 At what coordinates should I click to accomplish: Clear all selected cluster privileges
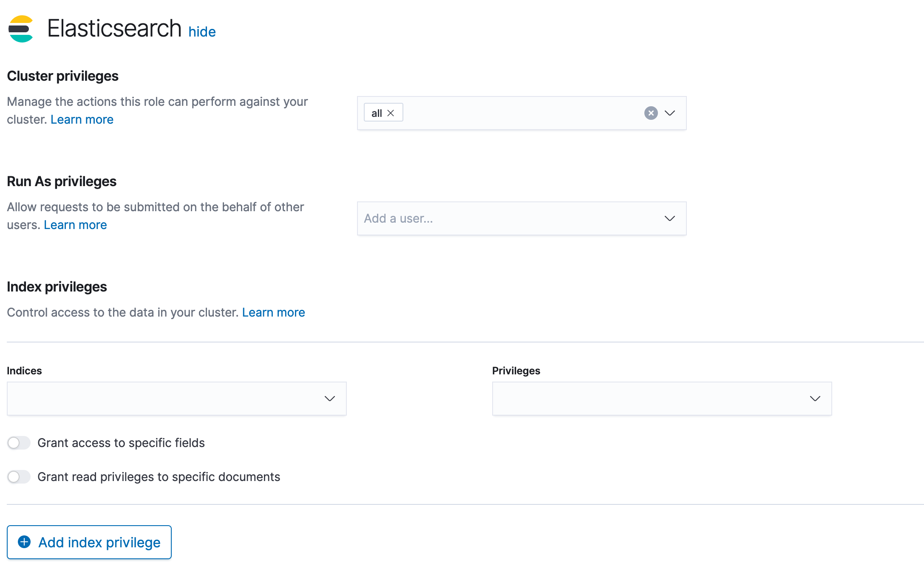click(x=651, y=113)
